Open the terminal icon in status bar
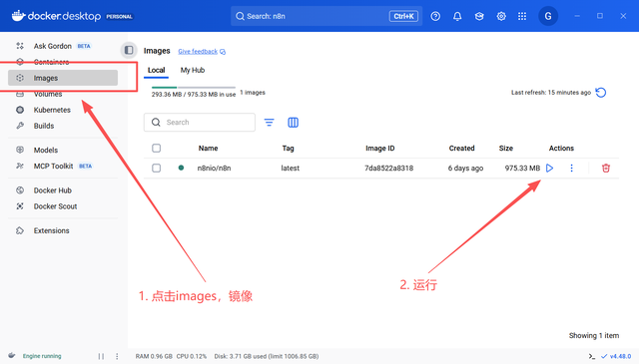The image size is (639, 364). (591, 356)
